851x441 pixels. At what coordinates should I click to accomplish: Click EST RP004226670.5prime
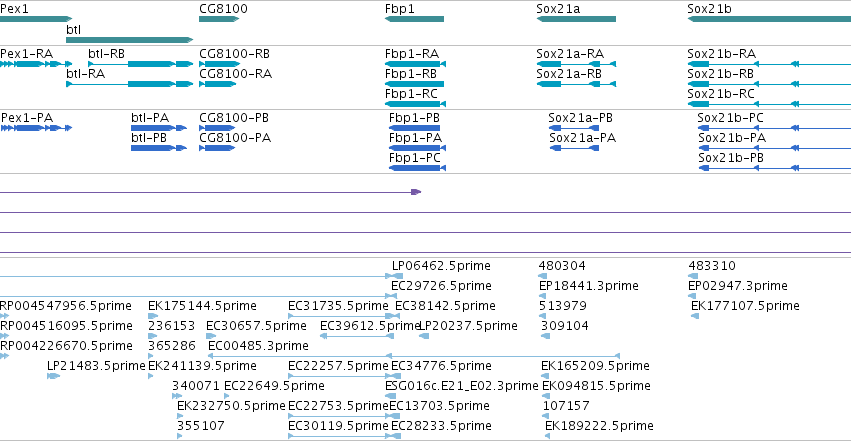tap(4, 356)
